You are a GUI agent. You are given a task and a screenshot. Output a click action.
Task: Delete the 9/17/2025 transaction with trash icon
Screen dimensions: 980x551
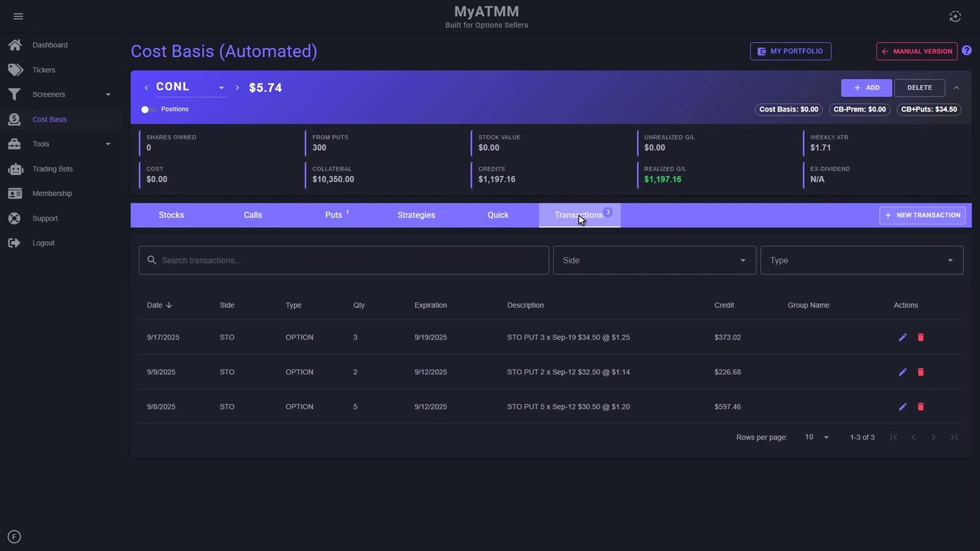920,337
